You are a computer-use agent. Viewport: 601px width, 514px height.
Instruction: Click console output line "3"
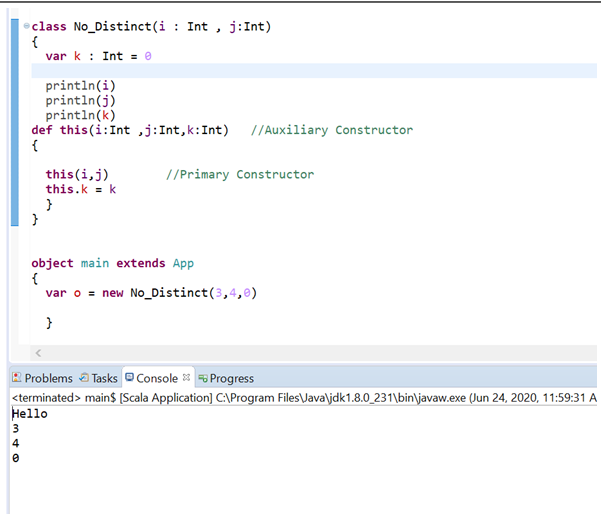15,429
